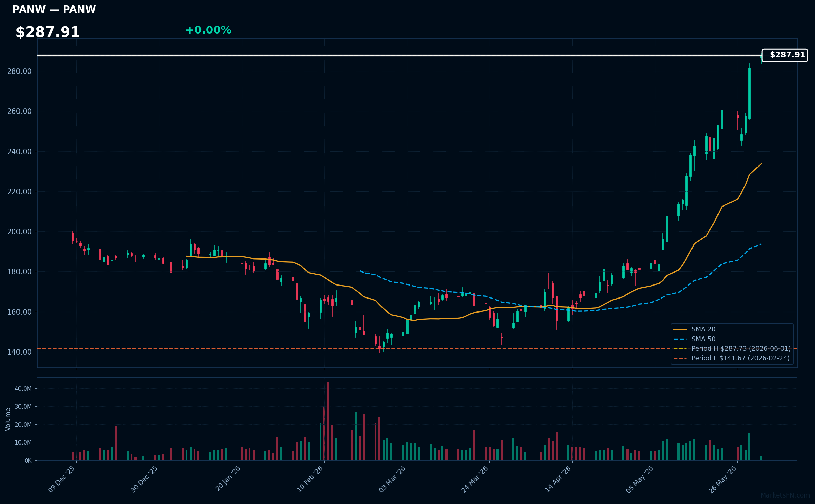Click the 14 Apr '26 date label
The image size is (815, 504).
(558, 479)
